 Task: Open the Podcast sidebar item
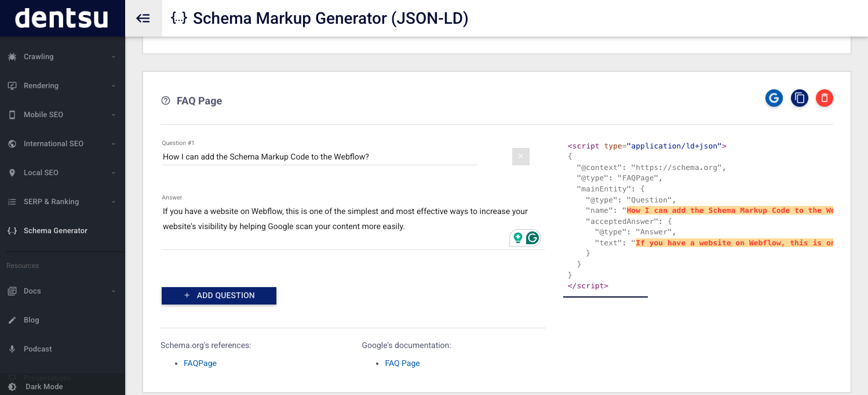pyautogui.click(x=63, y=349)
